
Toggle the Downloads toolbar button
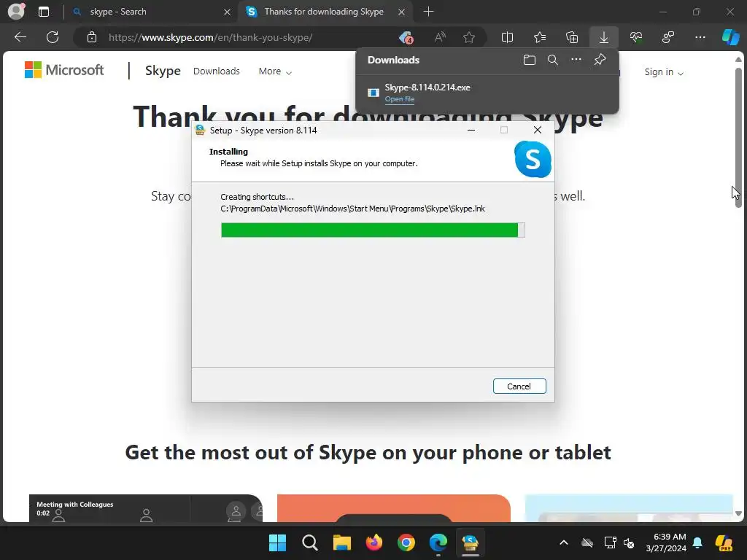tap(603, 37)
